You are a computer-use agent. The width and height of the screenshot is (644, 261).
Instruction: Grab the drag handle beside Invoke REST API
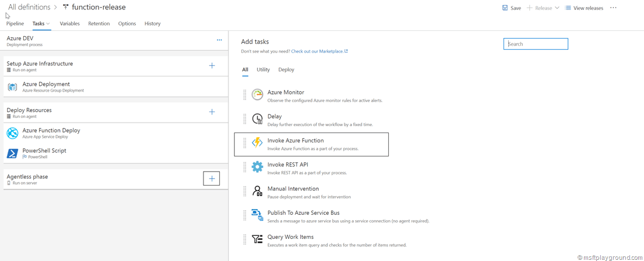tap(244, 167)
